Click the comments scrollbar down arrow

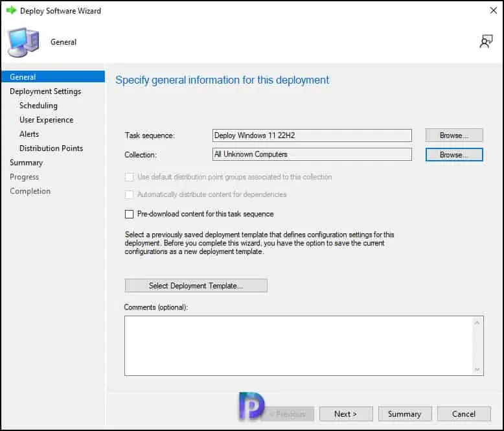[477, 369]
